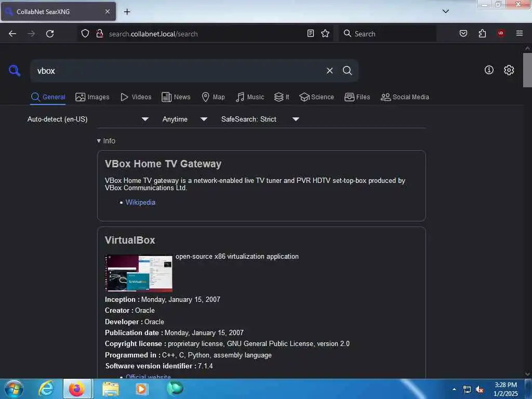Viewport: 532px width, 399px height.
Task: Open the tracking protection shield icon
Action: 85,34
